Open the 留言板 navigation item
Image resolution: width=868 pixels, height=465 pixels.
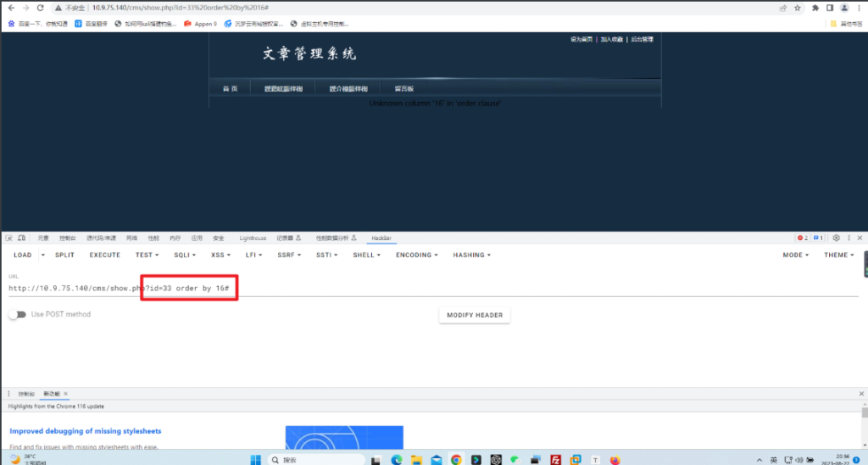pos(404,89)
